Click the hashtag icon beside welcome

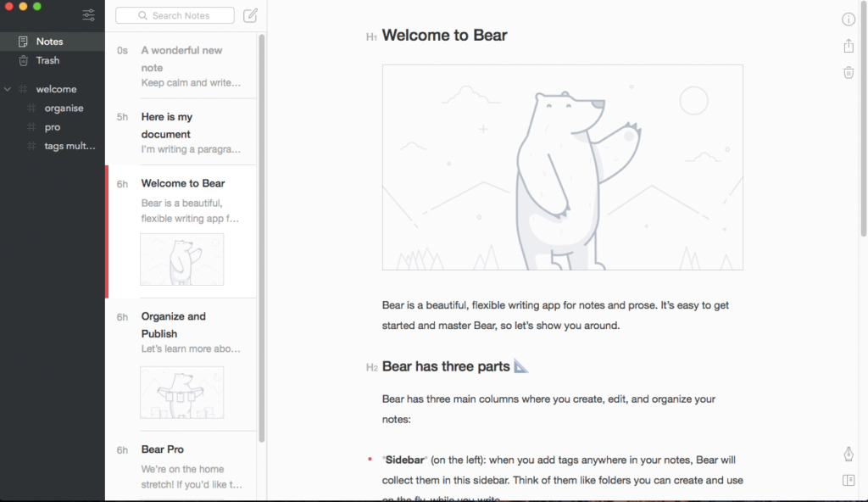[x=23, y=89]
